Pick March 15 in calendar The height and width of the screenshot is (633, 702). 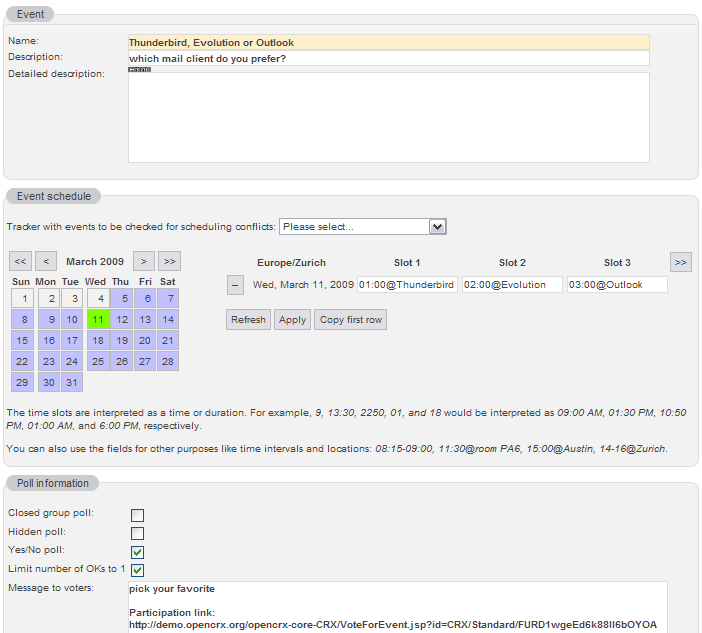(22, 341)
